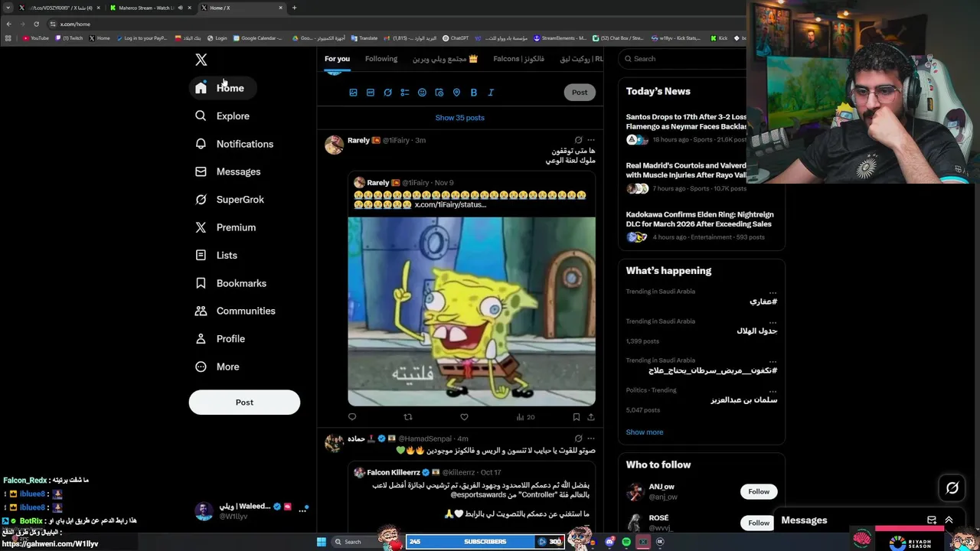Open Grok explain on HamadSenpai's post

pos(578,439)
